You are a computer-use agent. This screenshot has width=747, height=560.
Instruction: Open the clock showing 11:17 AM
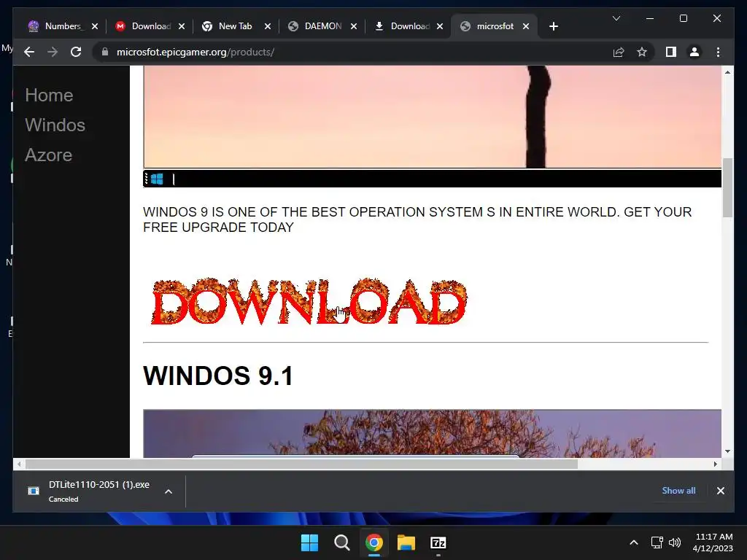coord(713,542)
